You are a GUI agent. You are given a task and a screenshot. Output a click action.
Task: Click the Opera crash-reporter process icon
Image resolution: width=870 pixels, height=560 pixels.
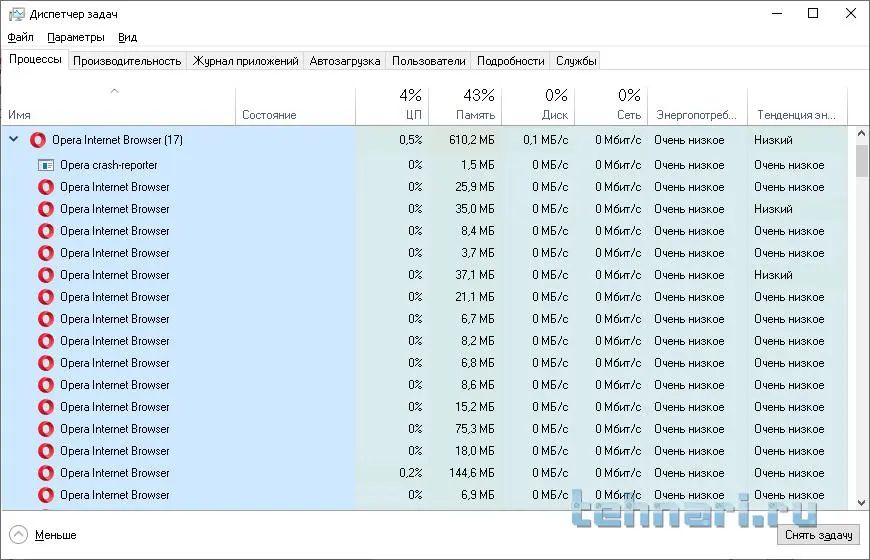(46, 165)
